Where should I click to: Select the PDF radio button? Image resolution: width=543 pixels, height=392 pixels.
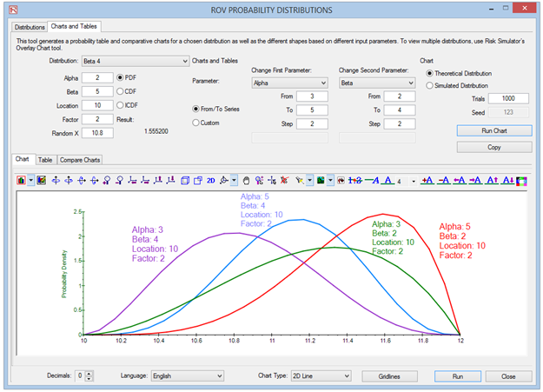[120, 77]
